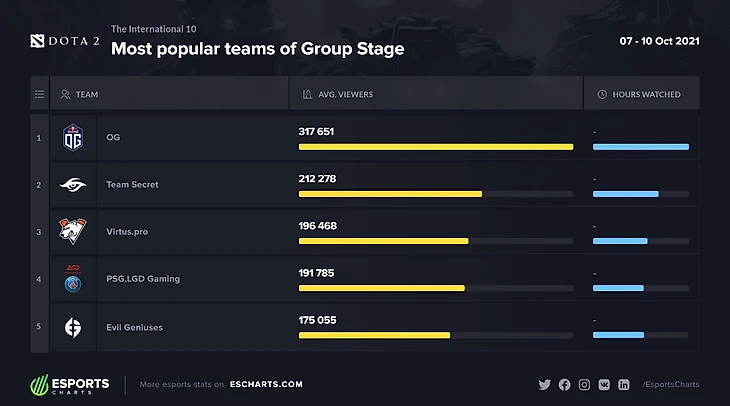The height and width of the screenshot is (406, 730).
Task: Click the /EsportsCharts handle text
Action: point(671,384)
